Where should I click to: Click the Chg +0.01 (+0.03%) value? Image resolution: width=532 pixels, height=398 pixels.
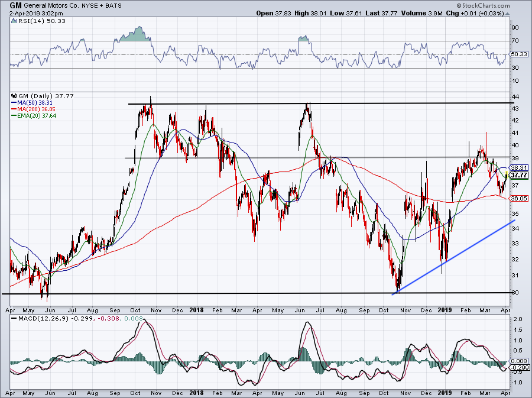pyautogui.click(x=475, y=13)
